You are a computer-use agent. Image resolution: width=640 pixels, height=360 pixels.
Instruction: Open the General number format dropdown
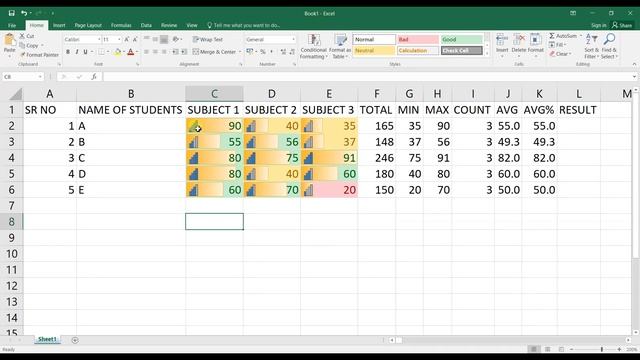(293, 40)
